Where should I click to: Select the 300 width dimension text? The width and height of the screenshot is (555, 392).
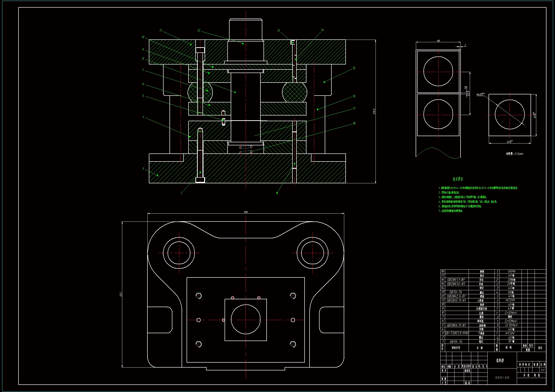click(x=246, y=212)
